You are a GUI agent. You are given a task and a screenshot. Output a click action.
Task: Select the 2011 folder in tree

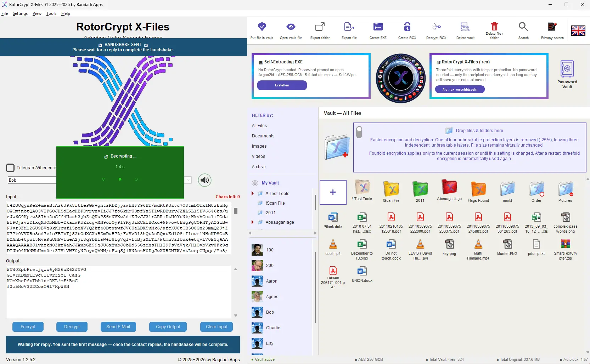click(271, 213)
